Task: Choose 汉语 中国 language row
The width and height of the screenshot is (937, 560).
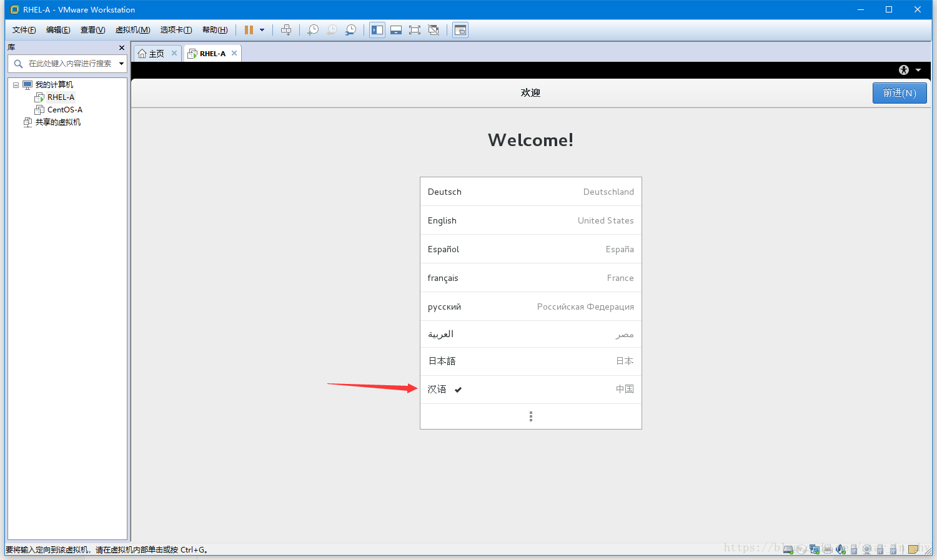Action: point(531,390)
